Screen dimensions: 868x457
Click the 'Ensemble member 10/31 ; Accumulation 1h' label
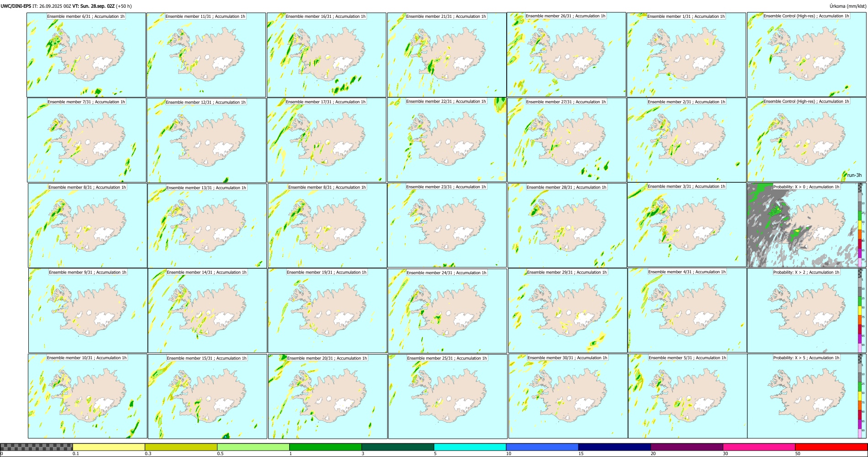(87, 358)
